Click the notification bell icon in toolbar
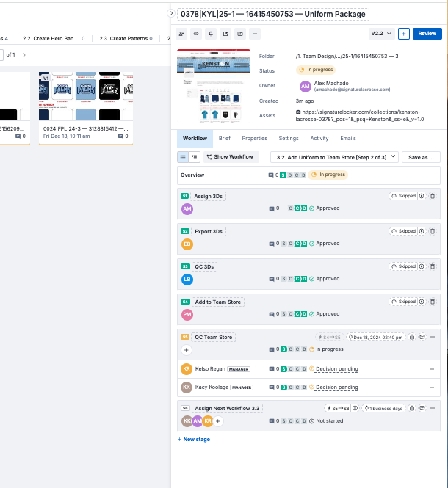 pyautogui.click(x=211, y=34)
